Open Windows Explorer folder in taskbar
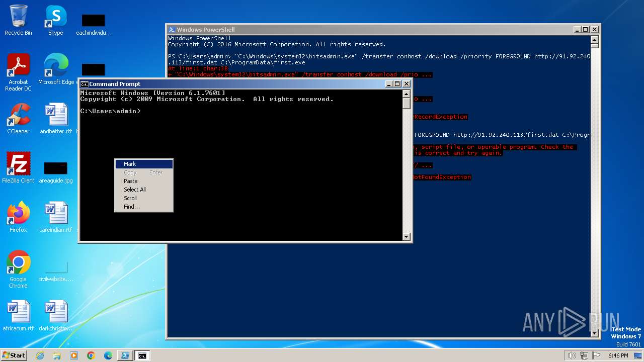This screenshot has width=644, height=362. 57,355
